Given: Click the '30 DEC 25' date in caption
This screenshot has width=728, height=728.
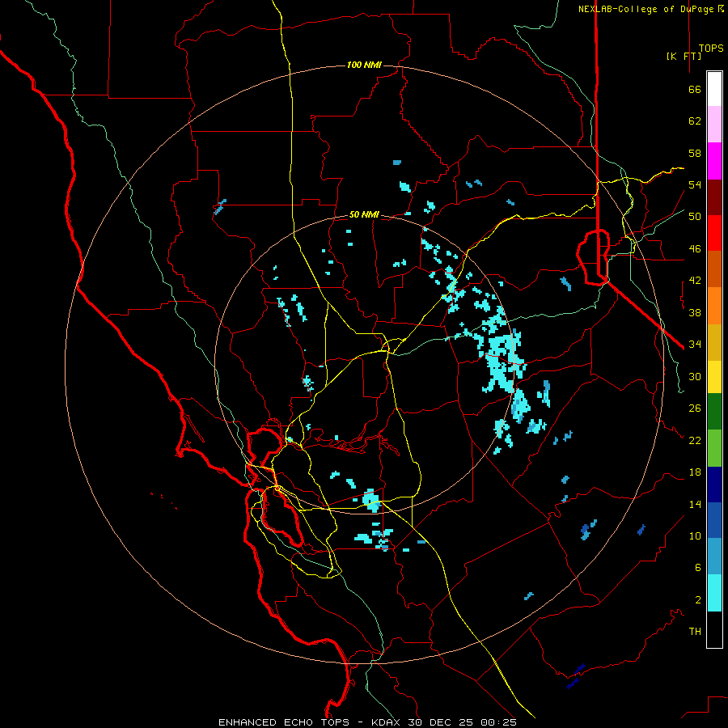Looking at the screenshot, I should pos(440,722).
